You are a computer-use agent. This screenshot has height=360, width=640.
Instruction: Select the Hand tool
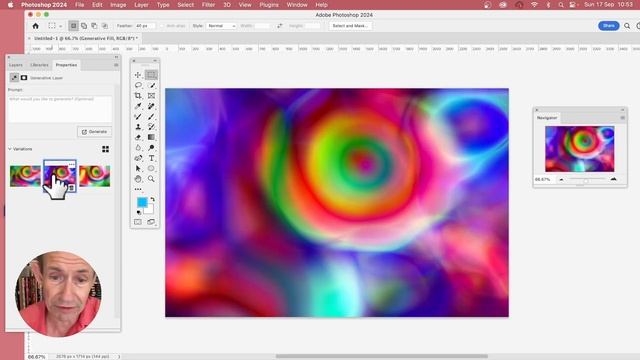click(138, 179)
